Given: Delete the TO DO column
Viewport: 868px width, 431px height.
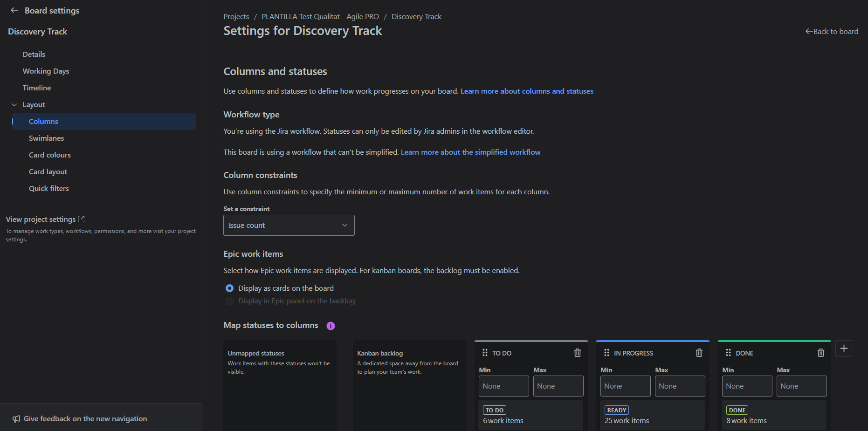Looking at the screenshot, I should point(578,353).
